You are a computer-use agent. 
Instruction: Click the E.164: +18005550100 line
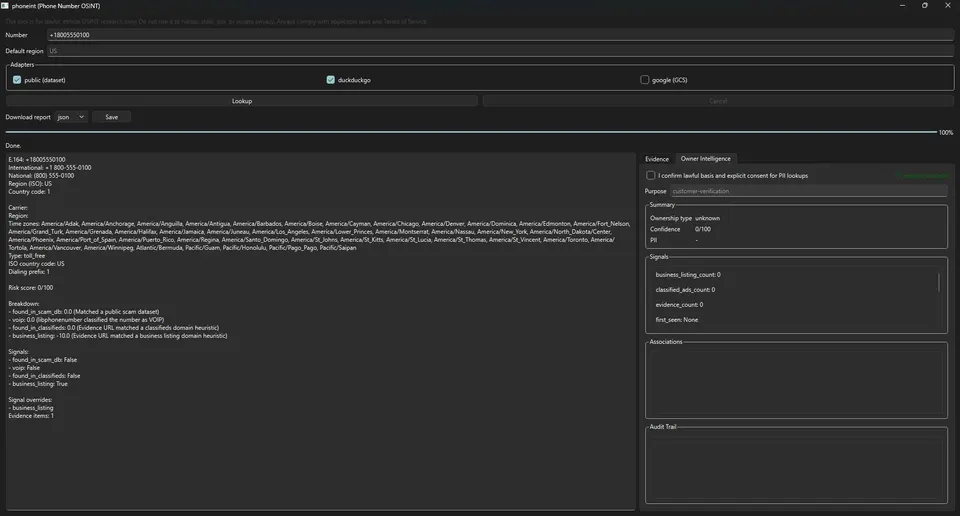click(x=37, y=159)
